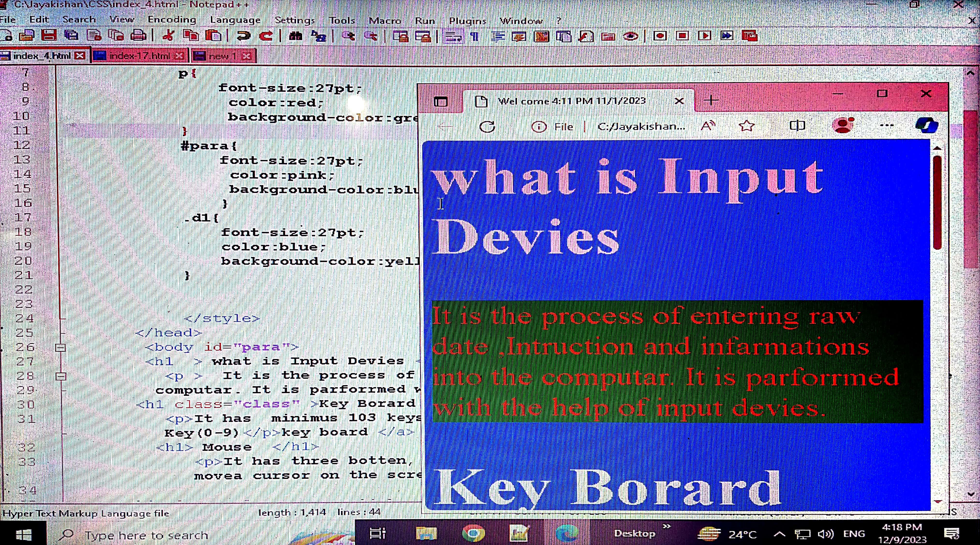
Task: Refresh the browser page
Action: 487,126
